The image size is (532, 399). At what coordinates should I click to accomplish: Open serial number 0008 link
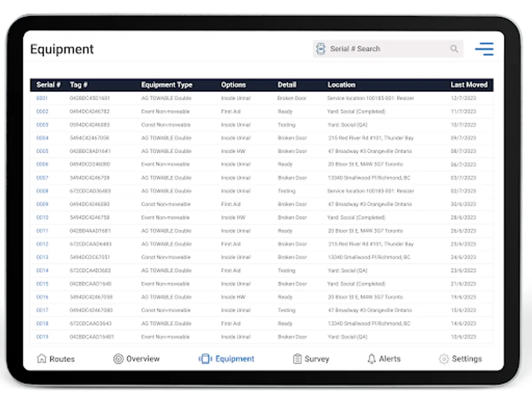tap(42, 191)
